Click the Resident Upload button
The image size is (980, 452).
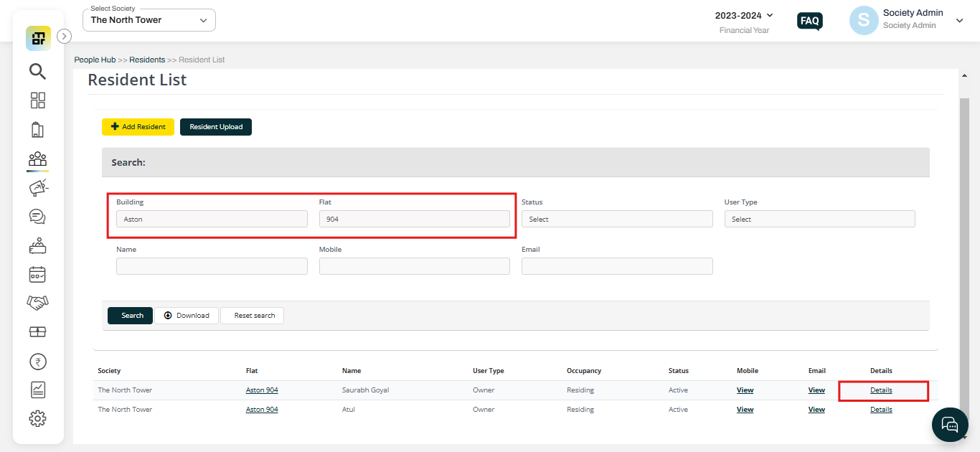(x=216, y=127)
